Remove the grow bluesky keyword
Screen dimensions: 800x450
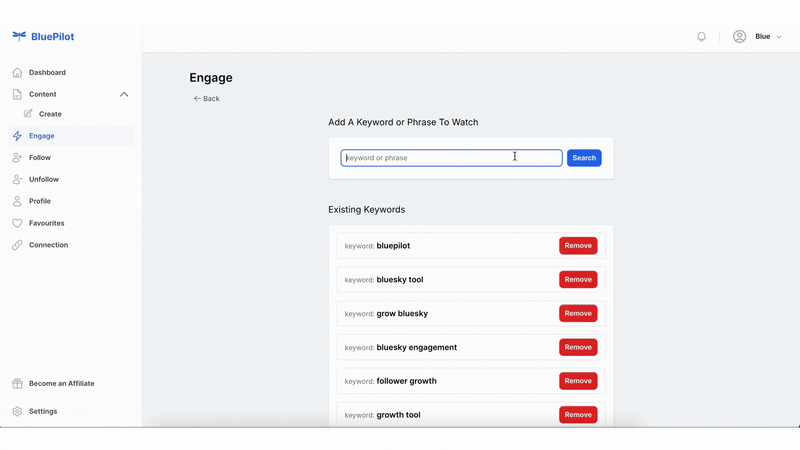[578, 313]
